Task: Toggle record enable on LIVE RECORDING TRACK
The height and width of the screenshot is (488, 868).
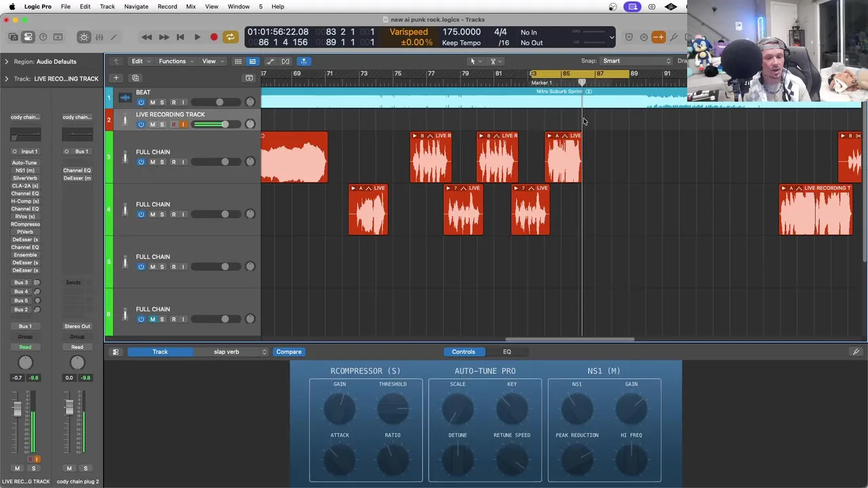Action: click(x=174, y=125)
